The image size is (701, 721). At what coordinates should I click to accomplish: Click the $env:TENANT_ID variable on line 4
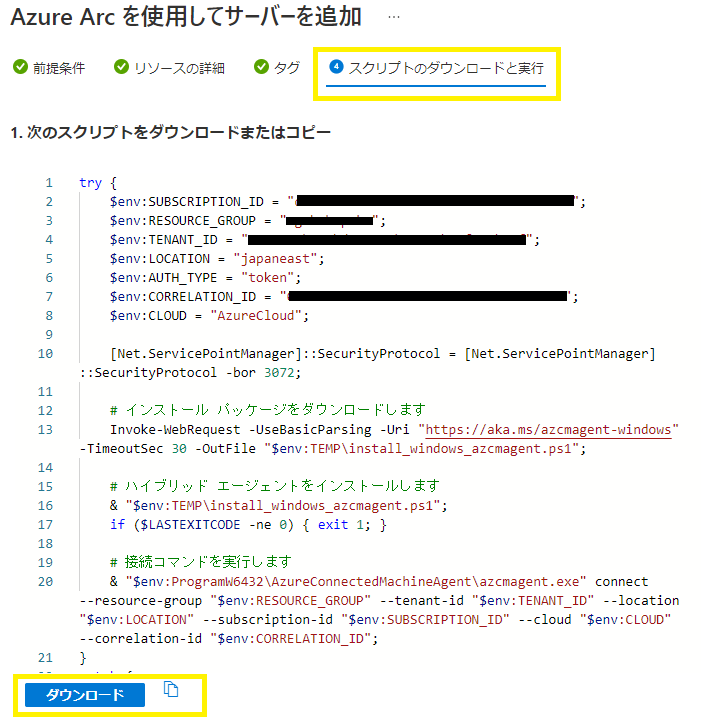point(164,240)
